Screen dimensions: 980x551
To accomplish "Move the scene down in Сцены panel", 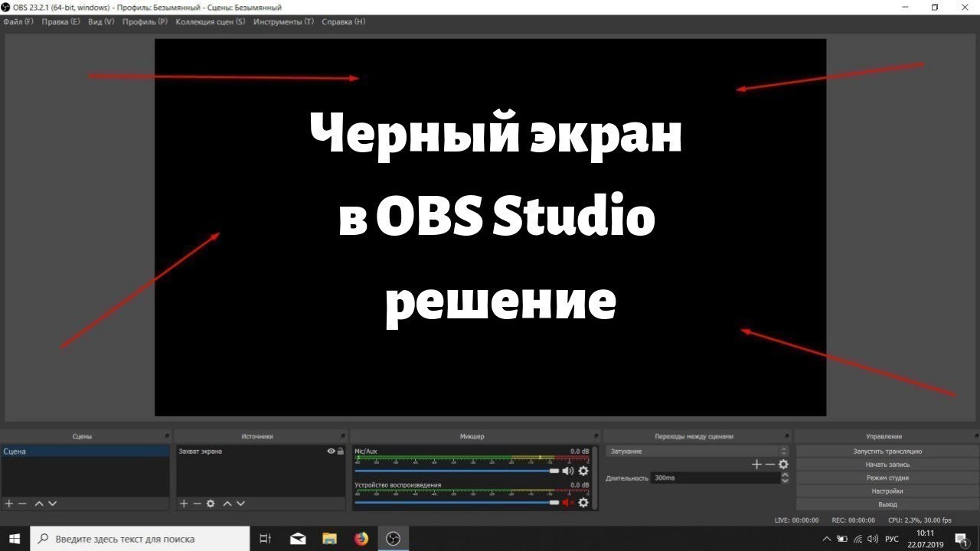I will click(52, 504).
